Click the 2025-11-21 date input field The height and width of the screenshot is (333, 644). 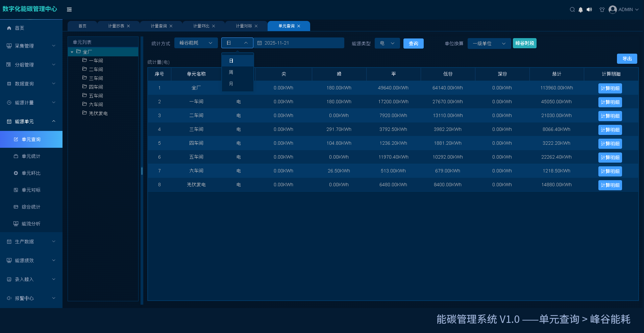[x=299, y=43]
